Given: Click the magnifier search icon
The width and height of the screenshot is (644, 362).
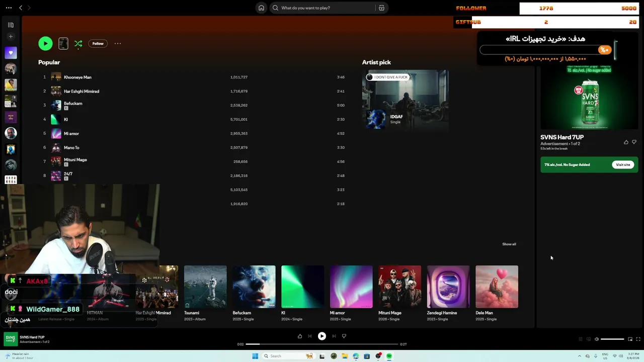Looking at the screenshot, I should tap(275, 8).
